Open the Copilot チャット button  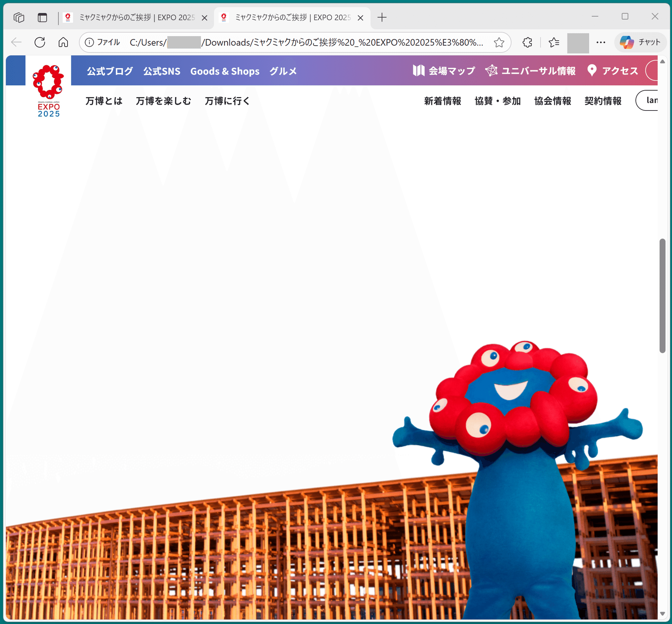pyautogui.click(x=640, y=42)
